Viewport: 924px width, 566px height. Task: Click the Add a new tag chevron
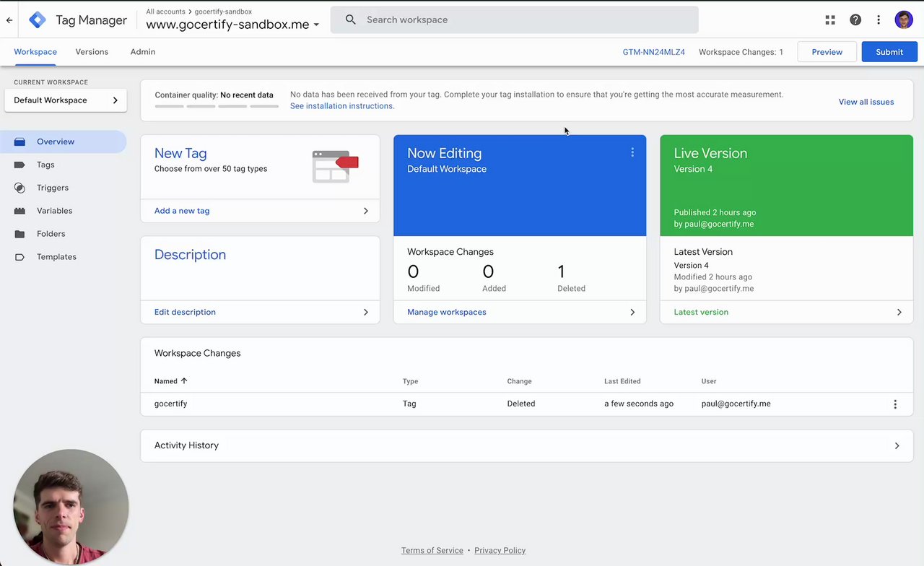(x=366, y=211)
